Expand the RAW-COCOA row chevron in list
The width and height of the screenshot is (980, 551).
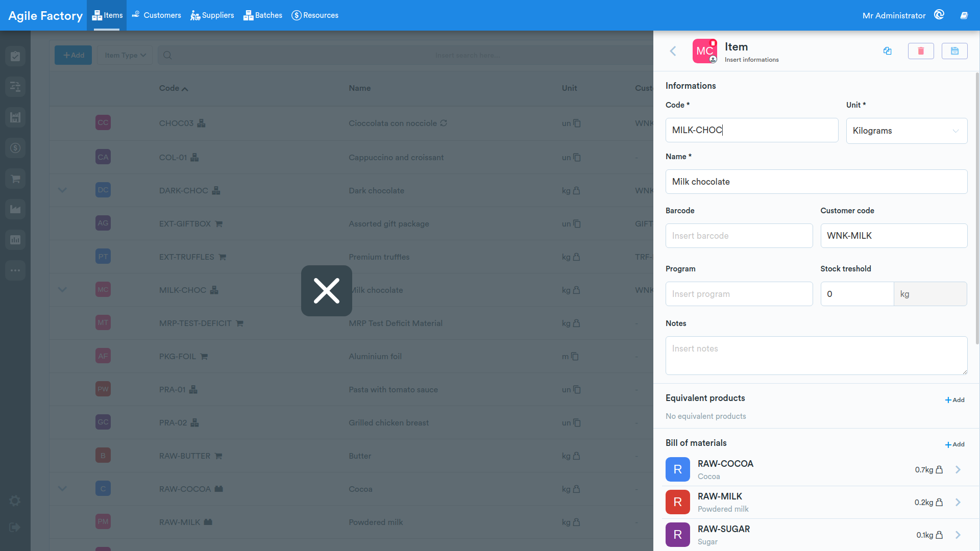pos(62,489)
